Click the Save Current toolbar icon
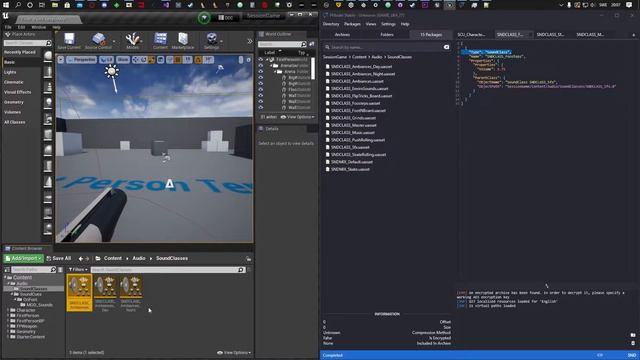Image resolution: width=640 pixels, height=360 pixels. tap(69, 41)
